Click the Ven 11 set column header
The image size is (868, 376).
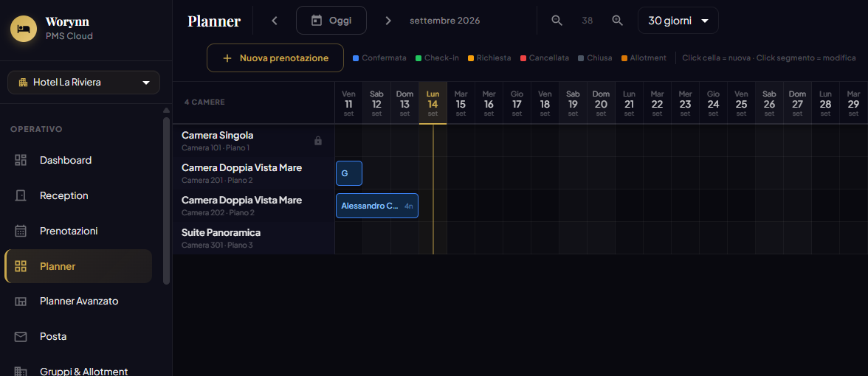(x=348, y=103)
